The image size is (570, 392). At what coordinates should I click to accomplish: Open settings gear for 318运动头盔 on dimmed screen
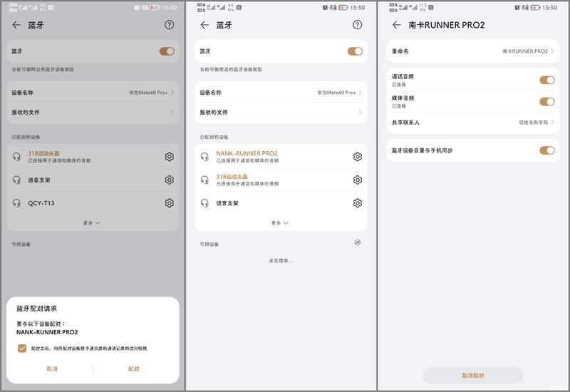click(170, 157)
